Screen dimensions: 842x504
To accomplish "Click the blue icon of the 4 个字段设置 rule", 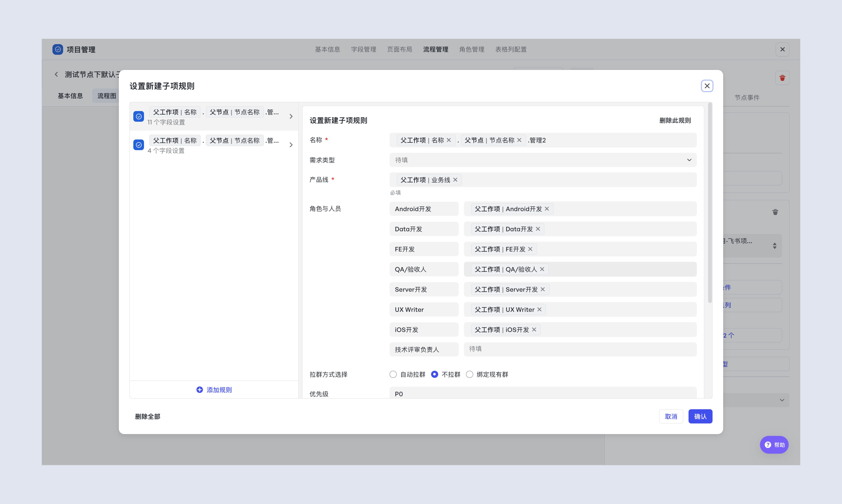I will [x=139, y=145].
